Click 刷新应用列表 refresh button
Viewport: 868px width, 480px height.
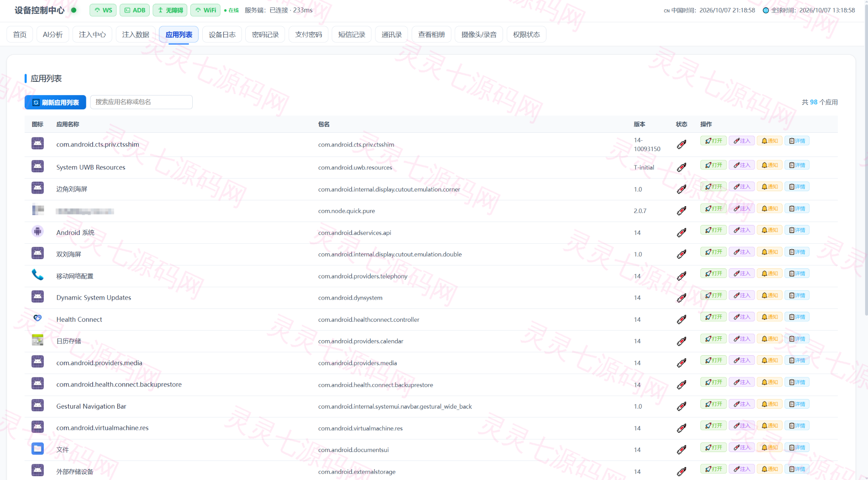click(x=55, y=102)
